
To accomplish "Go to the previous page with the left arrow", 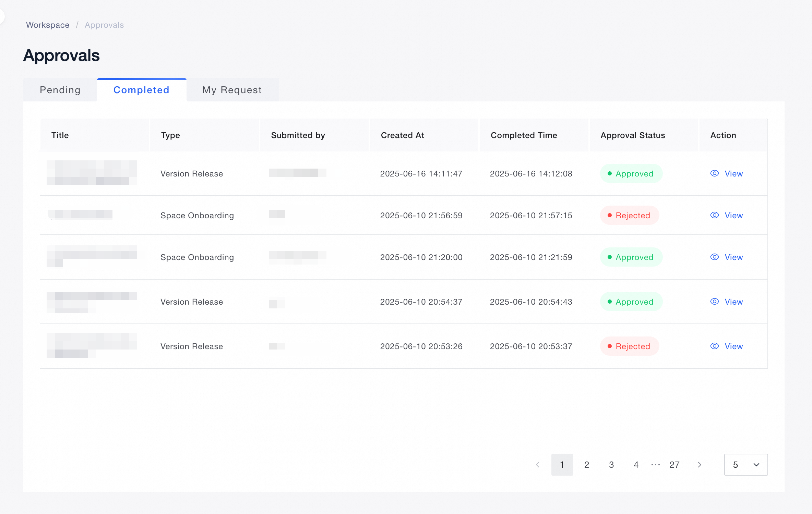I will tap(538, 465).
